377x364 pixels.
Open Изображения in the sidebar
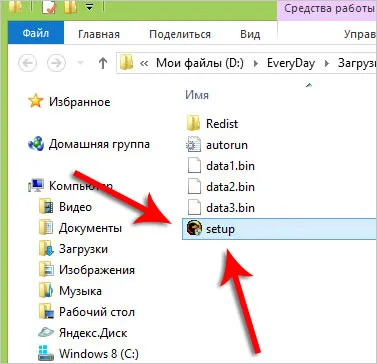[x=97, y=270]
